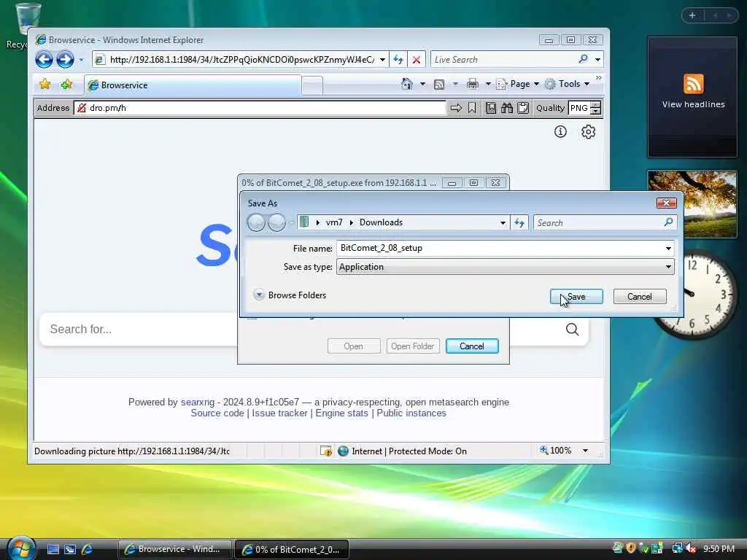Launch Internet Explorer from quick launch
Screen dimensions: 747x560
(x=88, y=549)
